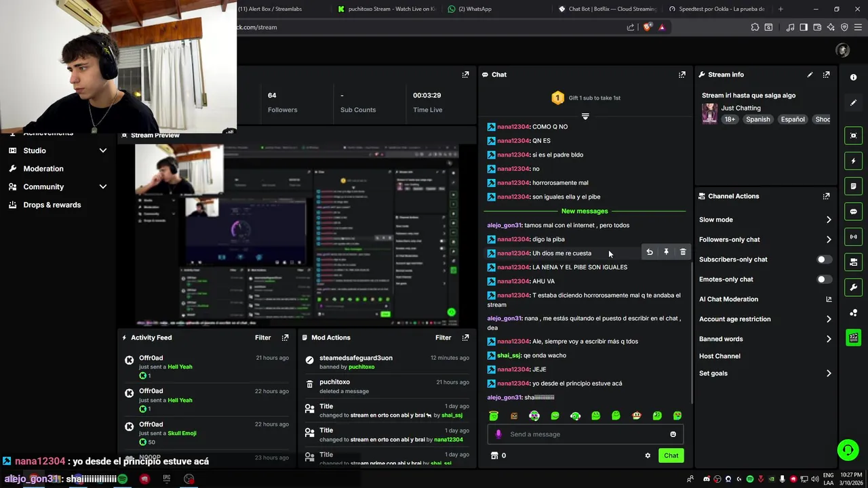Viewport: 868px width, 488px height.
Task: Pin the hovered chat message
Action: [x=666, y=252]
